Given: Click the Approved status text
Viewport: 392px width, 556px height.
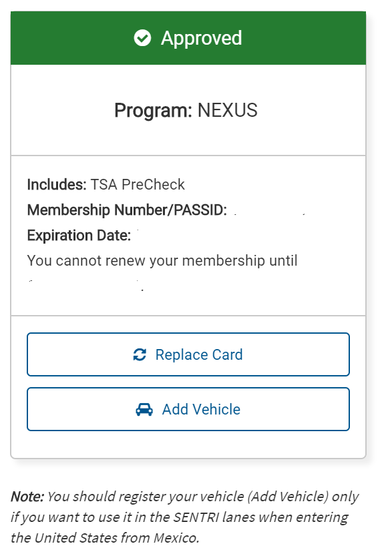Looking at the screenshot, I should tap(202, 38).
